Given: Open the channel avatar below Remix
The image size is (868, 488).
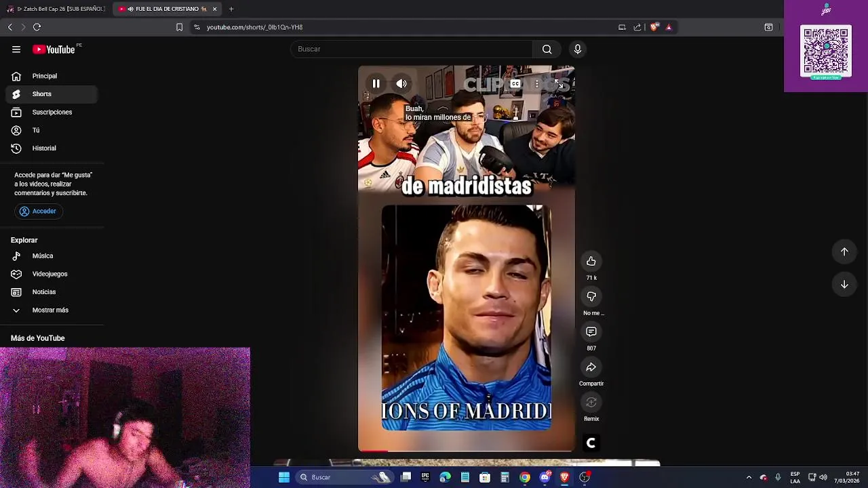Looking at the screenshot, I should pos(591,443).
